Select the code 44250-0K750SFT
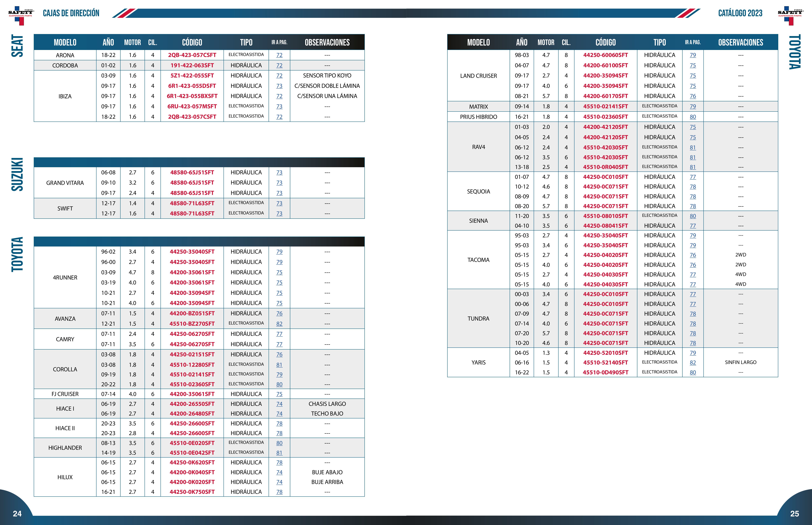Screen dimensions: 812x525 click(192, 492)
